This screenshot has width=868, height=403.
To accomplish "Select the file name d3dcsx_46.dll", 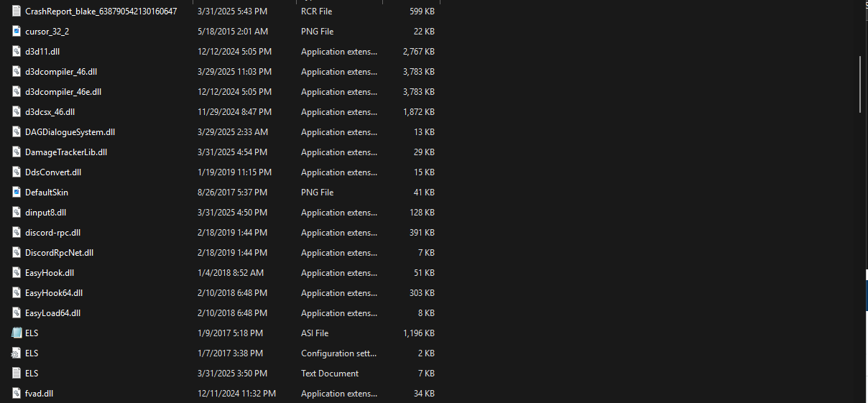I will (x=50, y=112).
